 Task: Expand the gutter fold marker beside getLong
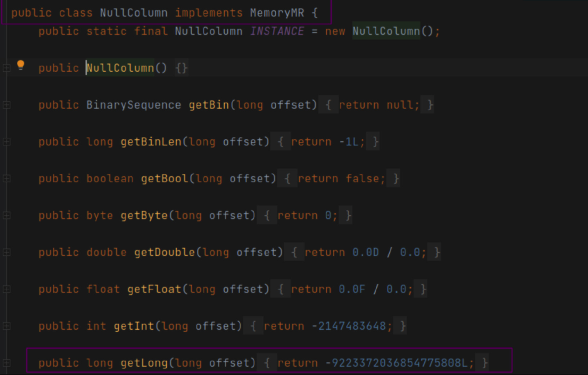6,363
